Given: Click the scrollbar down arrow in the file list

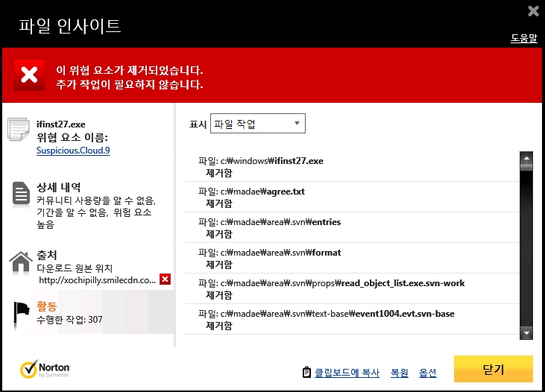Looking at the screenshot, I should tap(526, 333).
